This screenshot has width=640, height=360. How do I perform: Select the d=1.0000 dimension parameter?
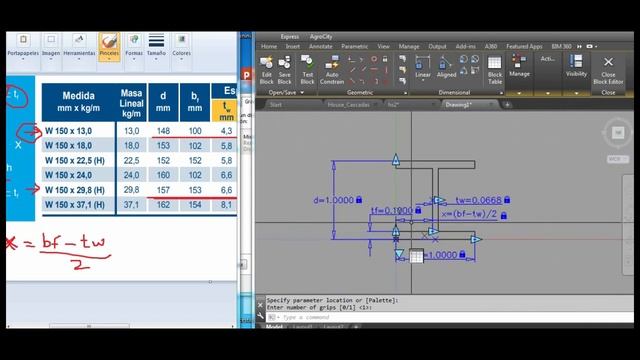tap(337, 200)
